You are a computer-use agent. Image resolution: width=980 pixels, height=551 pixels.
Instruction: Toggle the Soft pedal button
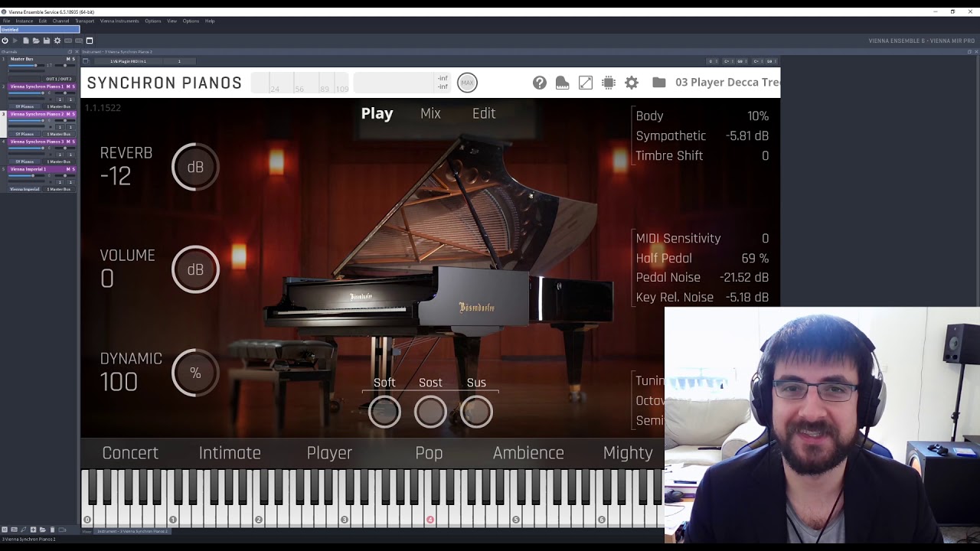pos(384,412)
